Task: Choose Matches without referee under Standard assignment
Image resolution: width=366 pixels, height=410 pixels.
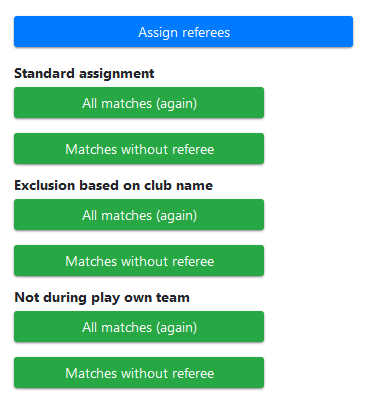Action: click(x=139, y=149)
